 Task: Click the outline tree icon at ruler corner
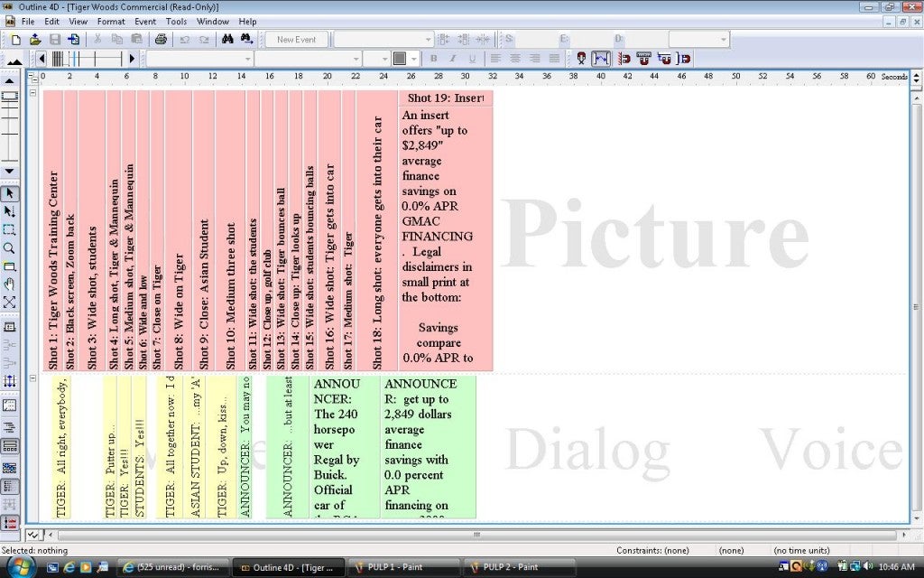pyautogui.click(x=33, y=77)
